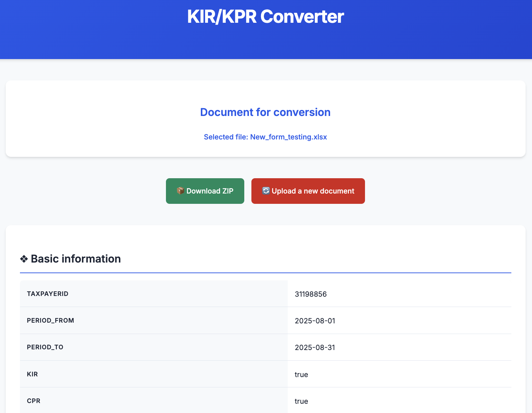The height and width of the screenshot is (413, 532).
Task: Click the PERIOD_TO row label
Action: coord(45,347)
